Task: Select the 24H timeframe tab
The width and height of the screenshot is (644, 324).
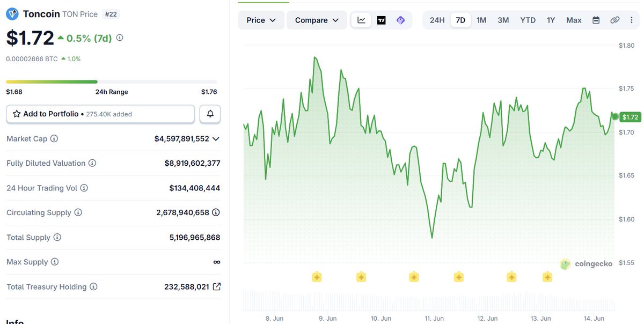Action: click(437, 20)
